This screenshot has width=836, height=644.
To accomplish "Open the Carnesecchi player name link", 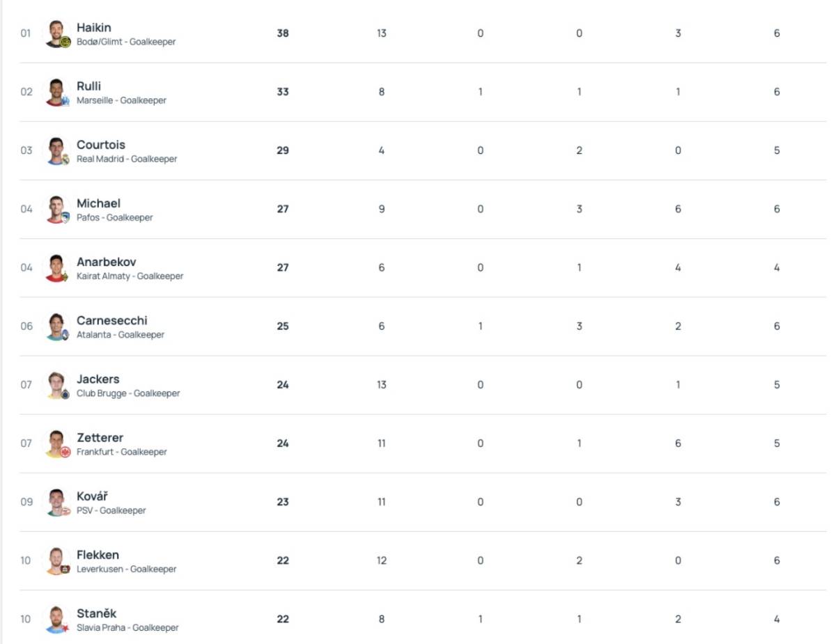I will 111,320.
